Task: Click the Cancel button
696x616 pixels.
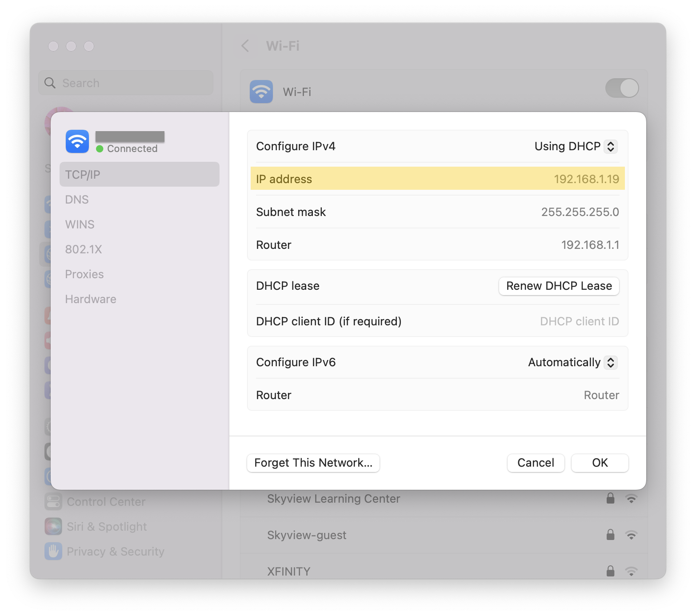Action: coord(536,463)
